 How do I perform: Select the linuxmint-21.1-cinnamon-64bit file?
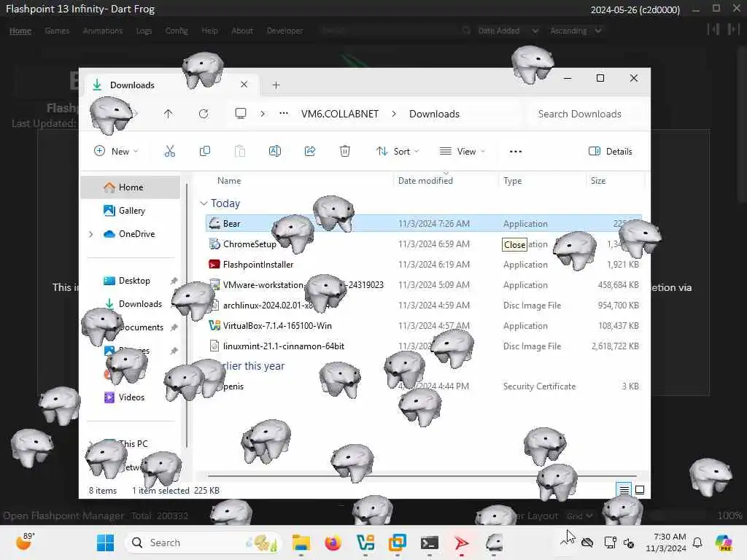[283, 346]
